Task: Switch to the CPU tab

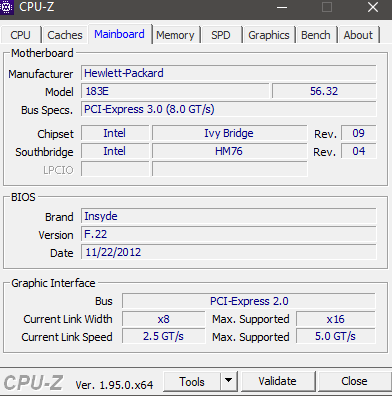Action: (x=20, y=35)
